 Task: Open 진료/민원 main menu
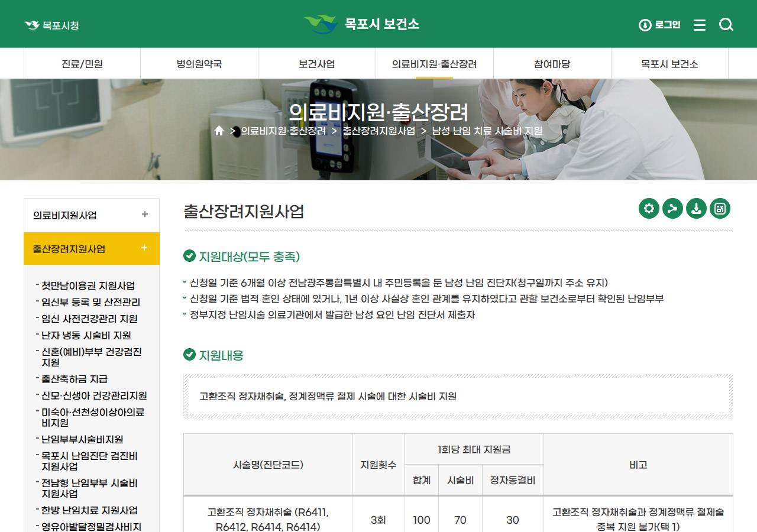point(82,64)
